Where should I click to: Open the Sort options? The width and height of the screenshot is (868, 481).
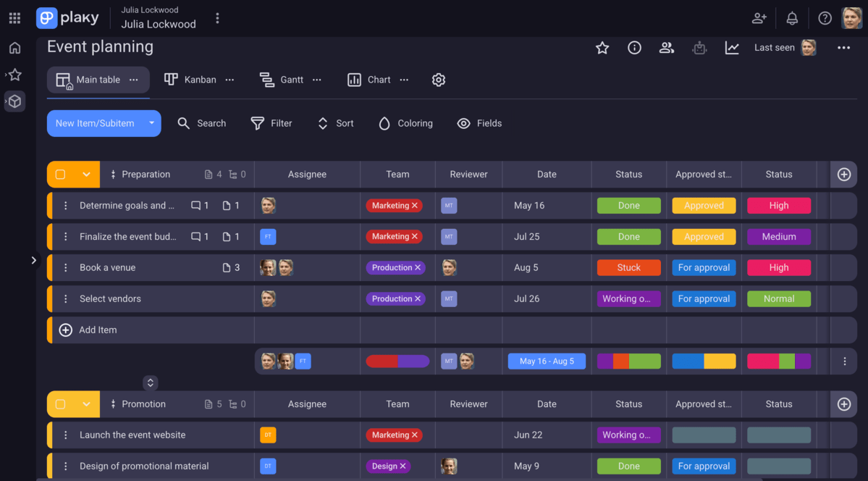(x=334, y=123)
